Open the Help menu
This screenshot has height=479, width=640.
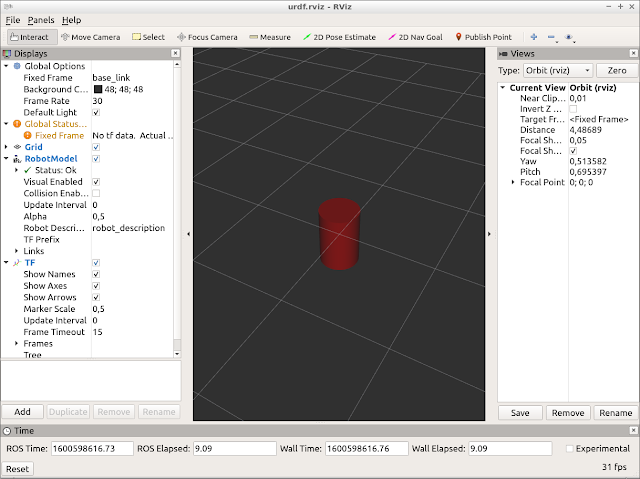(x=71, y=20)
